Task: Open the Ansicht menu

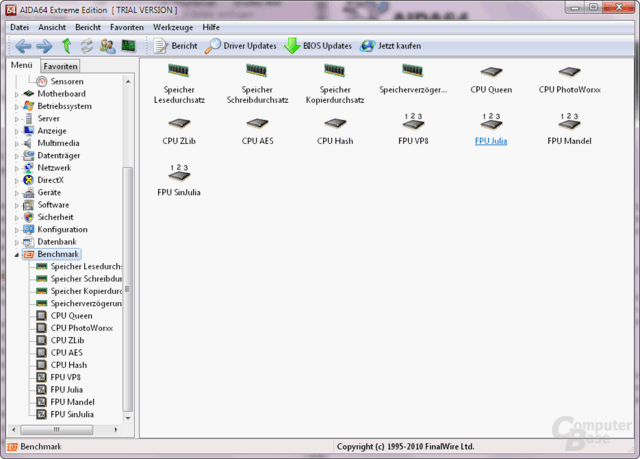Action: 52,27
